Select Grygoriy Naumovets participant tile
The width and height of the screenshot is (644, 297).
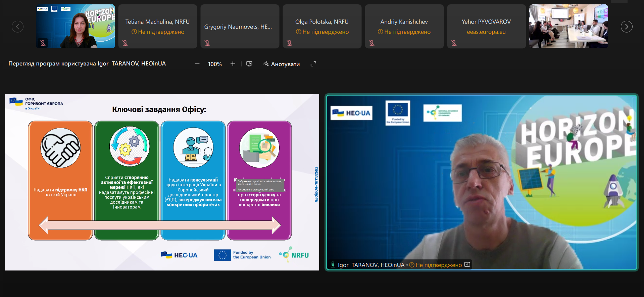pyautogui.click(x=240, y=26)
